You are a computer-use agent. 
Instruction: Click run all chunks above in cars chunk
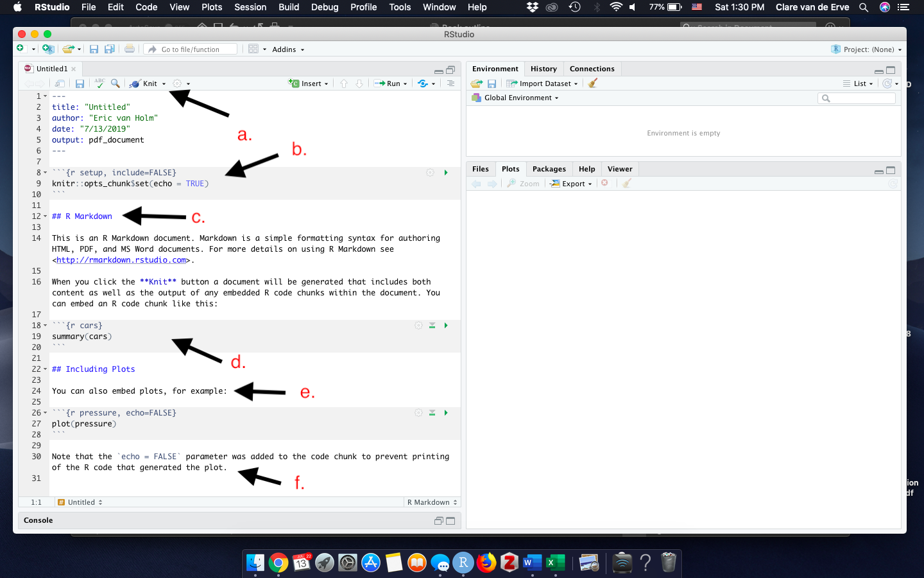pos(432,326)
